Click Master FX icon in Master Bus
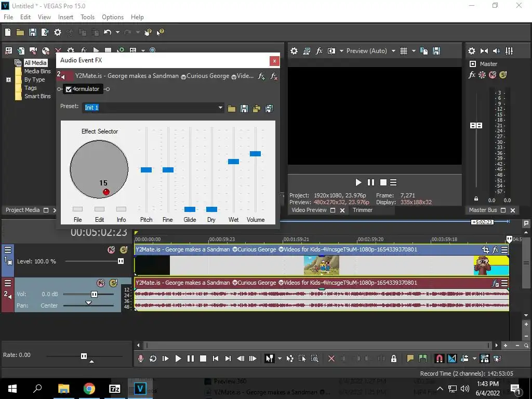 click(x=472, y=75)
